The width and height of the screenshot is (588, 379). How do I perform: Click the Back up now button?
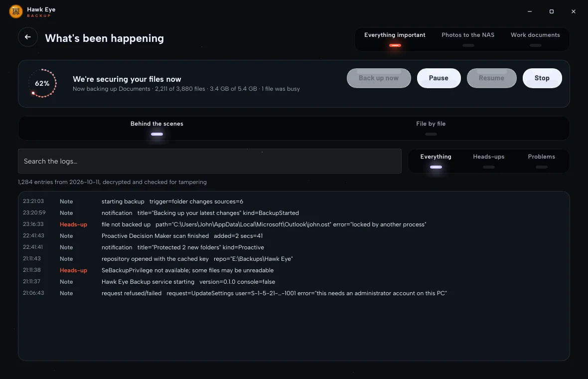click(379, 78)
